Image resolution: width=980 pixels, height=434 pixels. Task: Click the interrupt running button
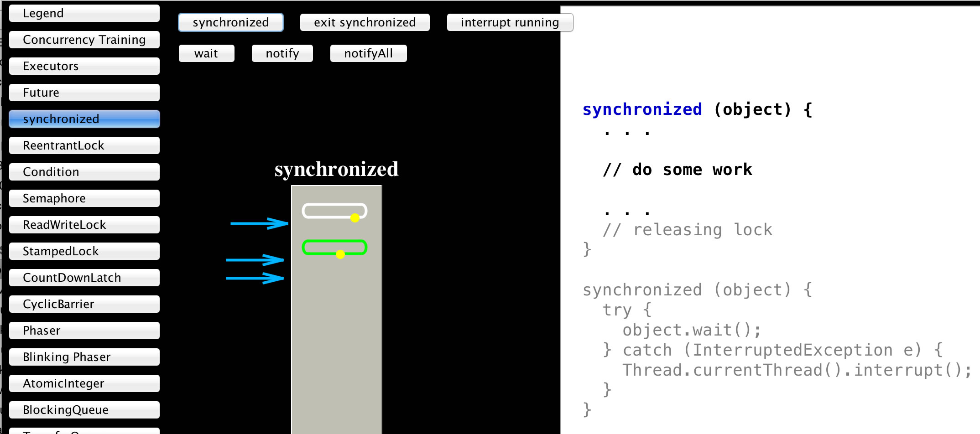click(x=510, y=22)
